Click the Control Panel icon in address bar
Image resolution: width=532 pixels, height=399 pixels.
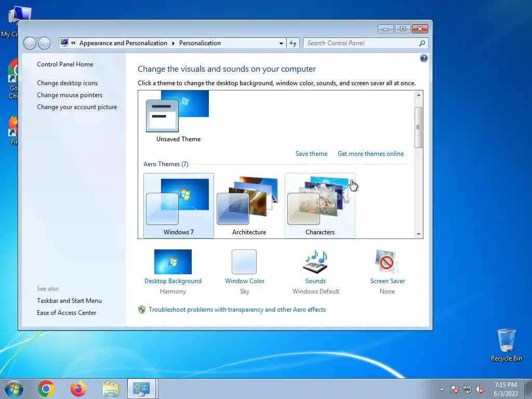pyautogui.click(x=64, y=43)
